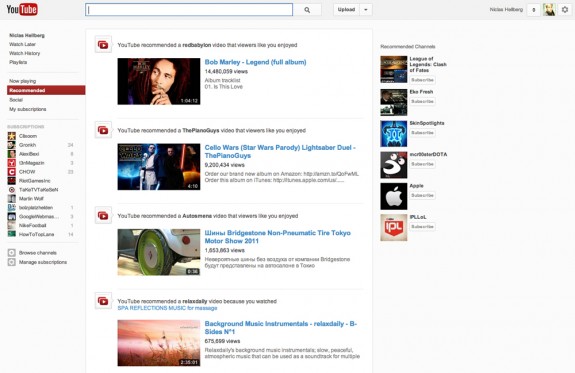Screen dimensions: 575x373
Task: Click into the search input field
Action: (x=189, y=10)
